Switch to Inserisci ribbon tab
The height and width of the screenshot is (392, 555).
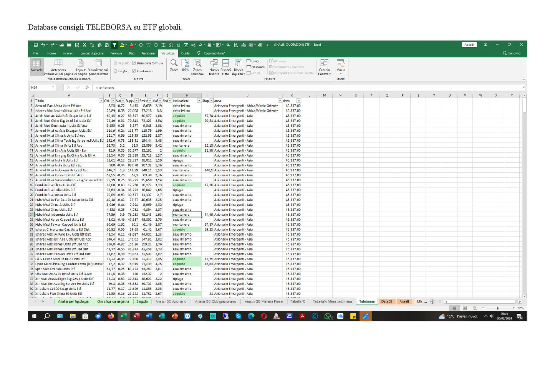pos(68,53)
